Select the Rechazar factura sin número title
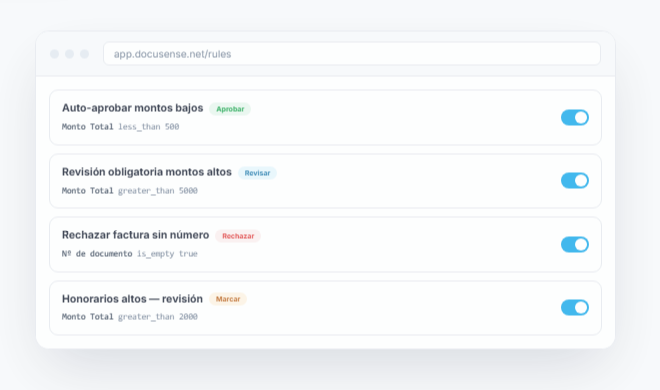 tap(135, 235)
